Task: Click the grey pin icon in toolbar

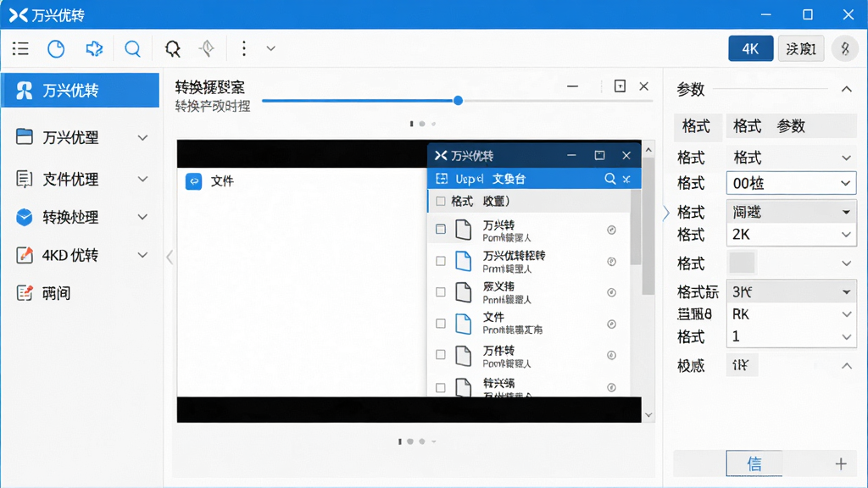Action: pyautogui.click(x=207, y=48)
